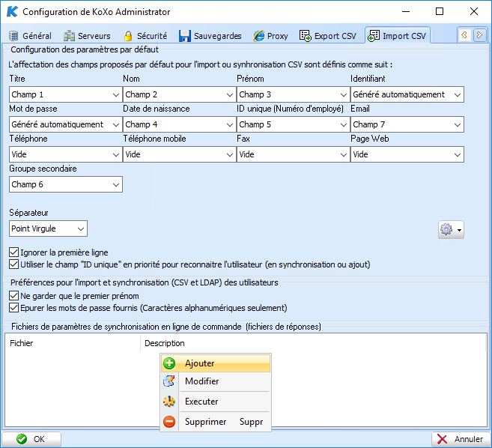Click the Import CSV tab icon
The height and width of the screenshot is (448, 492).
[374, 36]
